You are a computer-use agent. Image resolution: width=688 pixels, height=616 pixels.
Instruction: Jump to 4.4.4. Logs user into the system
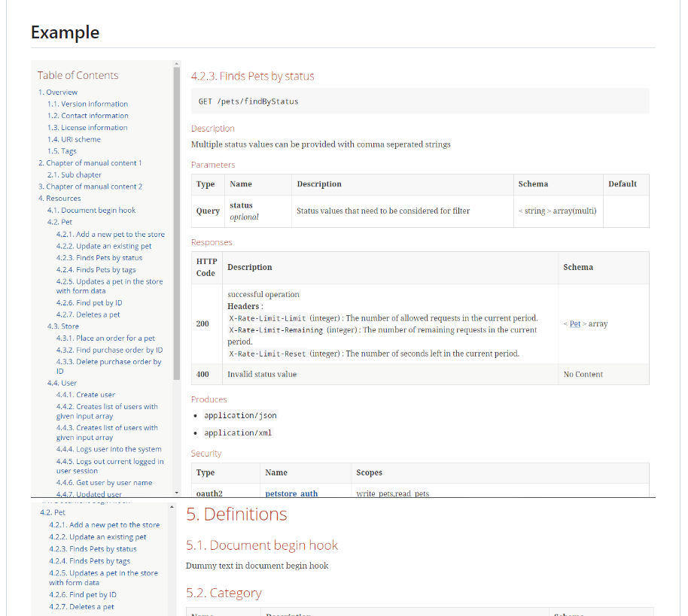[108, 449]
